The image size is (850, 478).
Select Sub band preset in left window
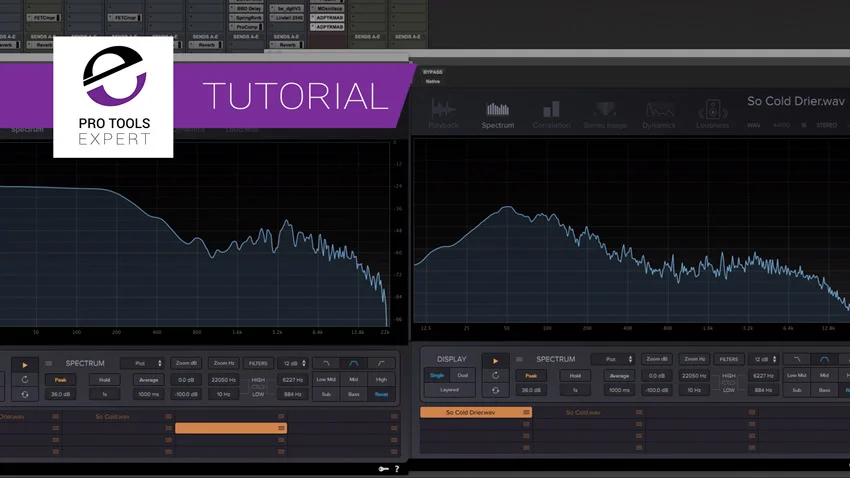(326, 394)
